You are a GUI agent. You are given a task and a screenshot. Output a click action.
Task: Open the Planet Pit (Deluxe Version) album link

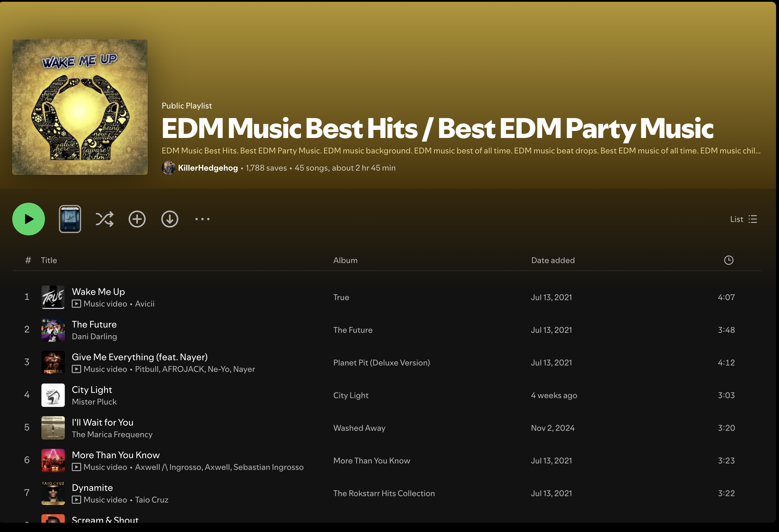click(381, 363)
